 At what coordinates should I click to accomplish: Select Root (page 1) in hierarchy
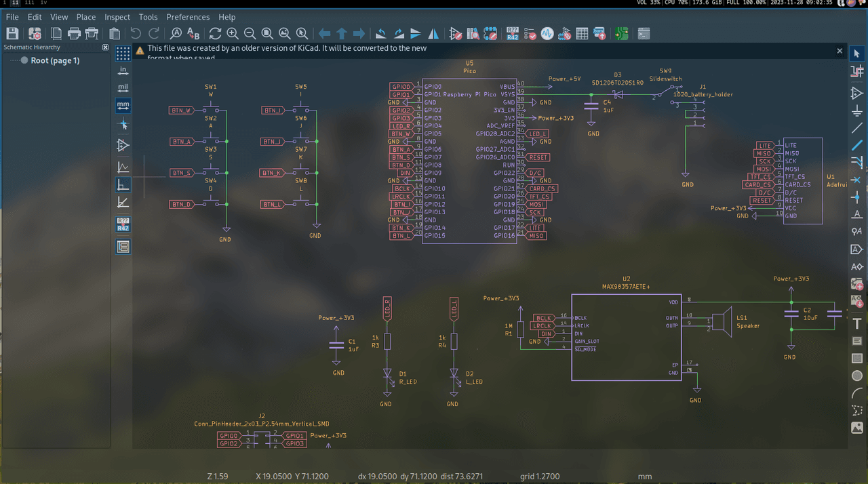pos(54,60)
